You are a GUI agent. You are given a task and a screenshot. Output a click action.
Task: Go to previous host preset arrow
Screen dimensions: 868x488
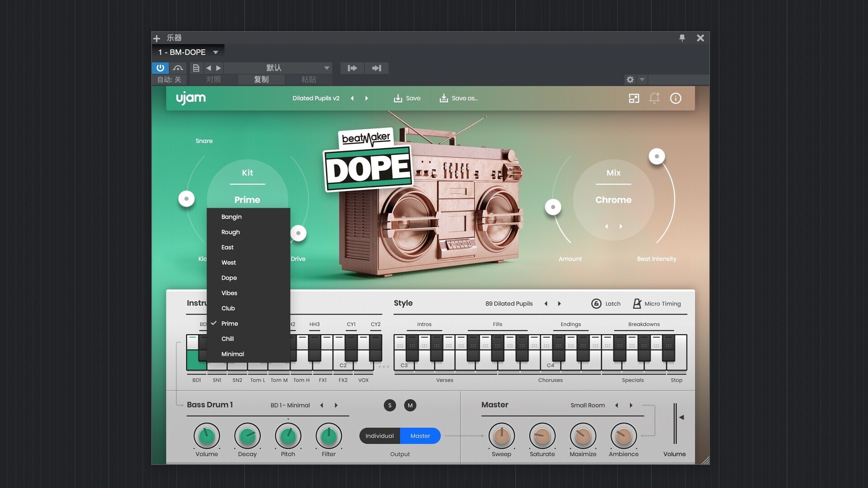tap(208, 68)
